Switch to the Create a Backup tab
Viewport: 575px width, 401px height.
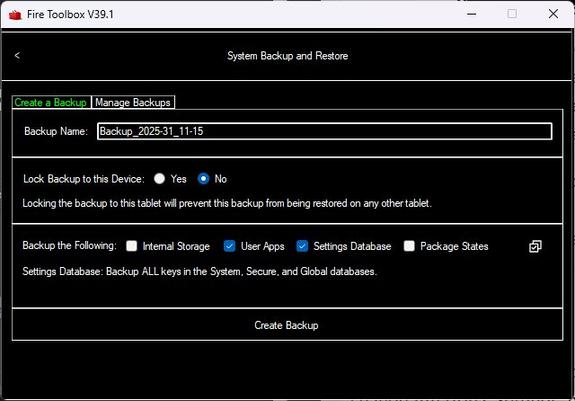coord(51,102)
